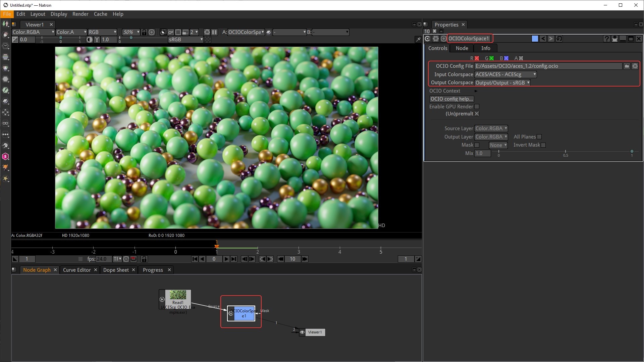
Task: Click the node color swatch in Properties header
Action: (x=535, y=39)
